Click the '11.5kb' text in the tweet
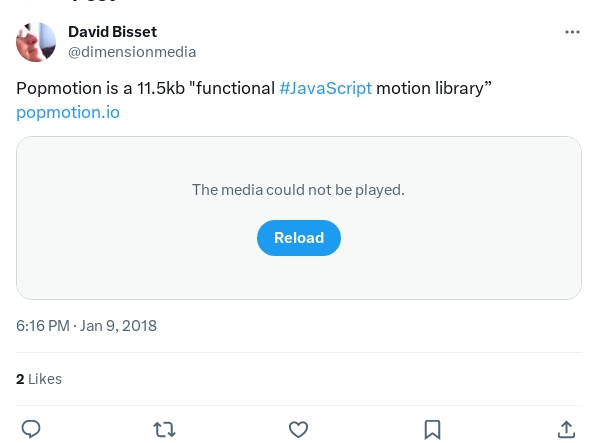598x443 pixels. click(161, 88)
